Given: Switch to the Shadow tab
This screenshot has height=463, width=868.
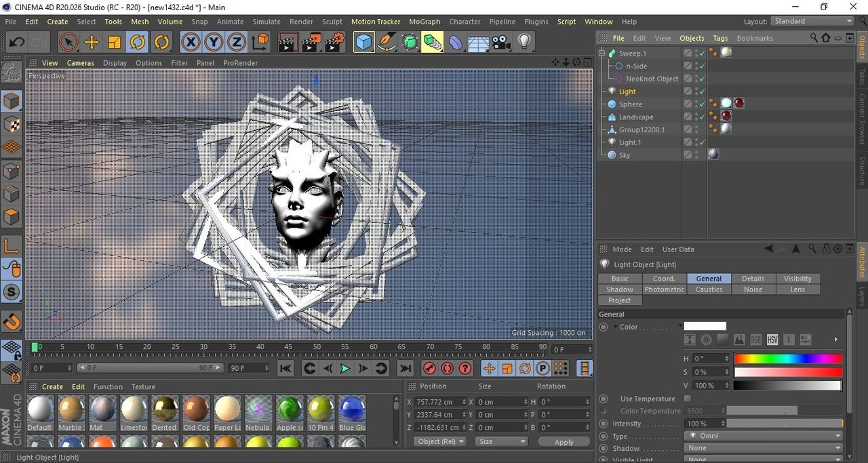Looking at the screenshot, I should click(620, 289).
